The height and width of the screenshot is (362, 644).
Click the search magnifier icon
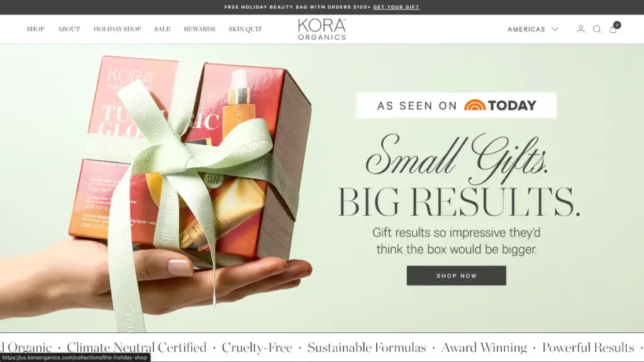coord(597,29)
